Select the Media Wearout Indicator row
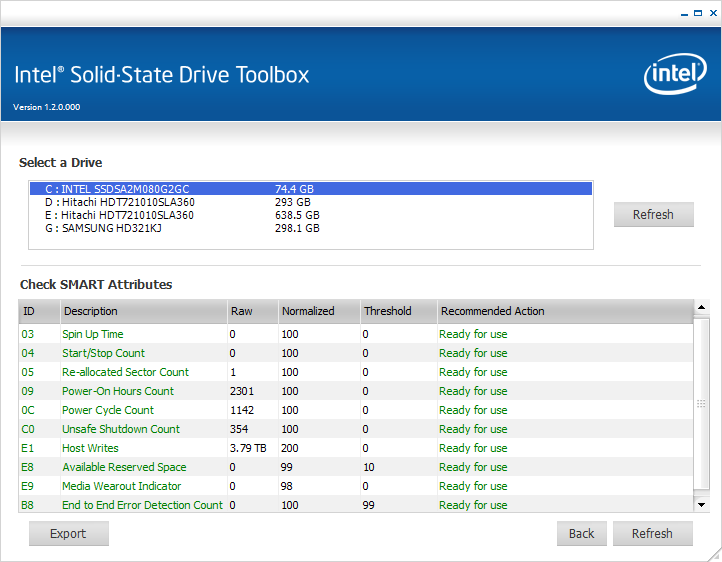Viewport: 722px width, 562px height. [355, 486]
